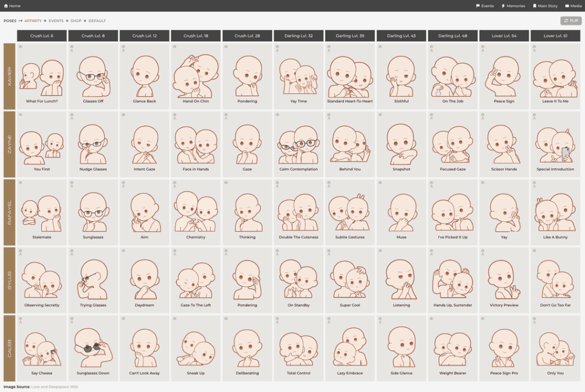Select the RAFAYEL row label

[x=9, y=212]
